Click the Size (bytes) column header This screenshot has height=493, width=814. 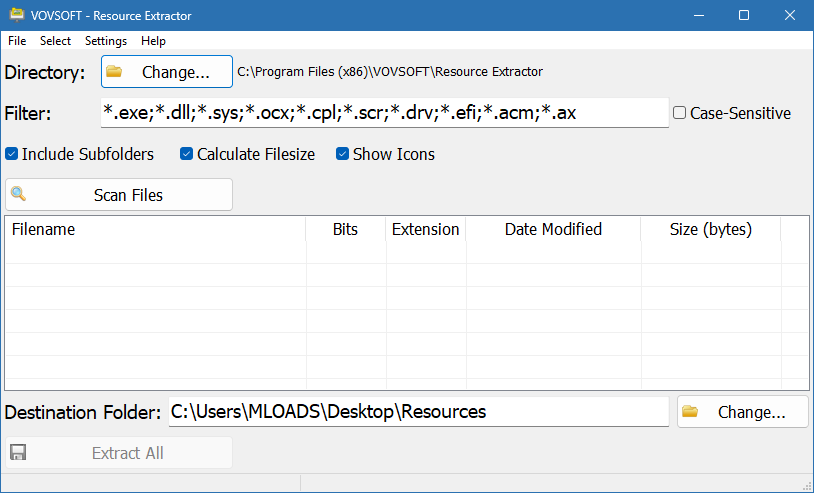[x=710, y=229]
